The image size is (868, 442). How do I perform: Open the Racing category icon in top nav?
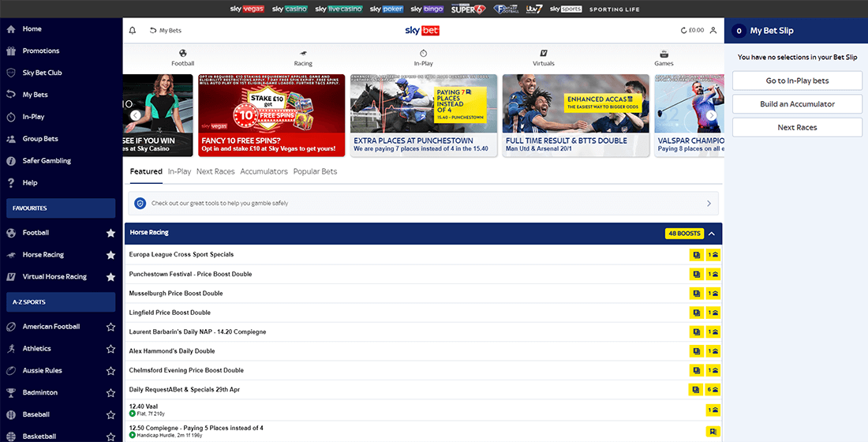[x=303, y=53]
